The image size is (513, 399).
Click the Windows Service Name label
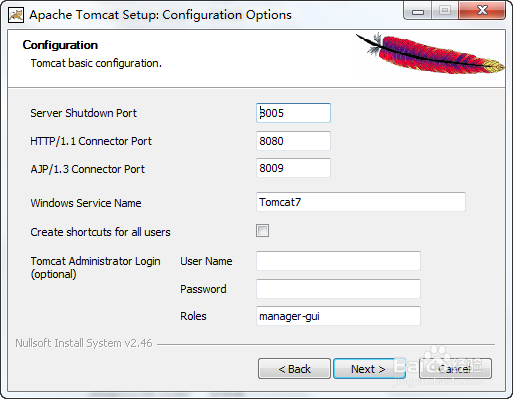point(86,203)
